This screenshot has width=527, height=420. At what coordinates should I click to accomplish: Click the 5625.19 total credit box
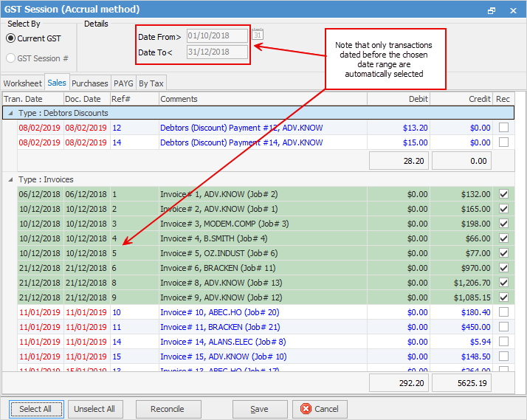point(461,383)
